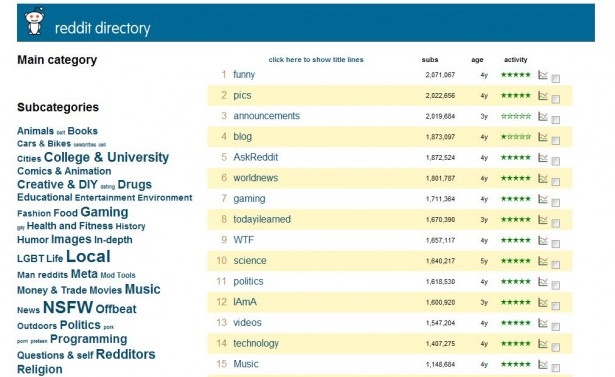The width and height of the screenshot is (615, 377).
Task: Visit the announcements subreddit link
Action: 267,116
